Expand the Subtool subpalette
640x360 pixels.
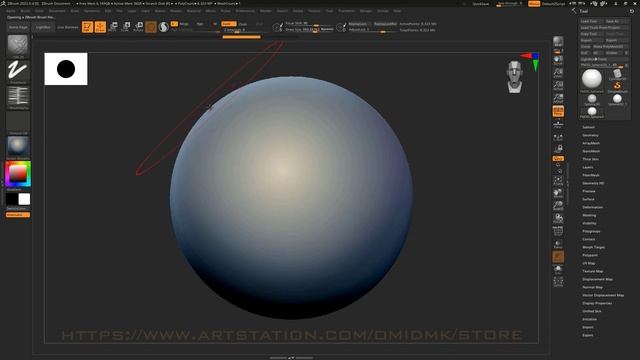click(x=589, y=127)
